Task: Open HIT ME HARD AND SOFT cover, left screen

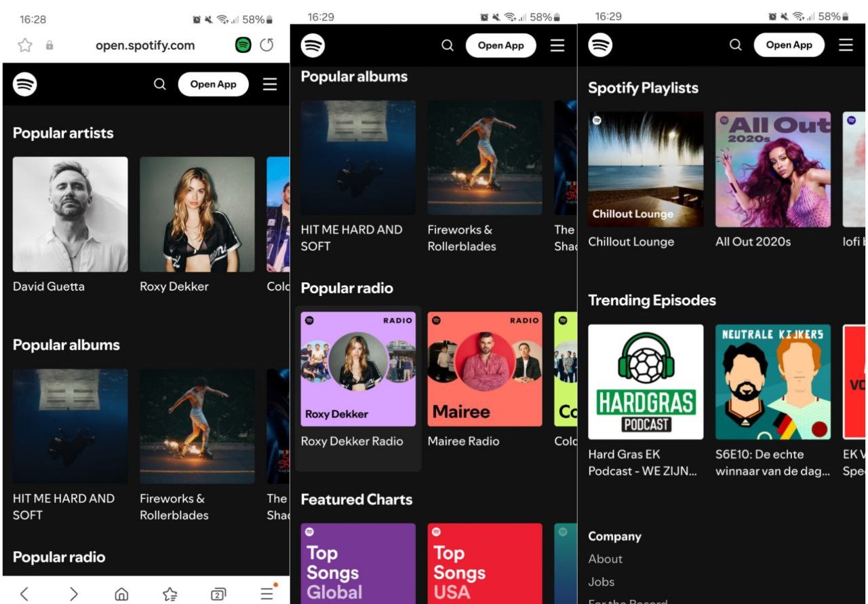Action: 71,426
